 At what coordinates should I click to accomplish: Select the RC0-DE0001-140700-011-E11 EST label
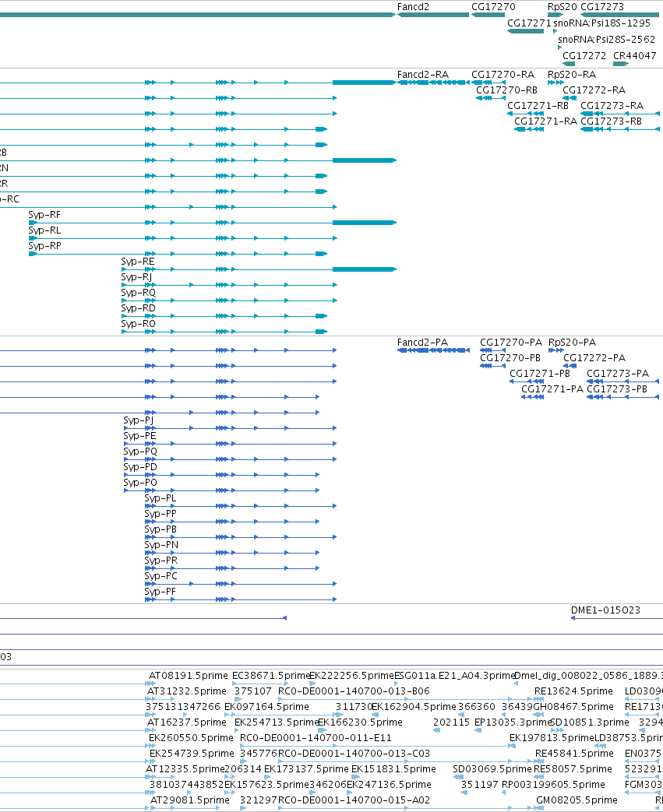316,738
